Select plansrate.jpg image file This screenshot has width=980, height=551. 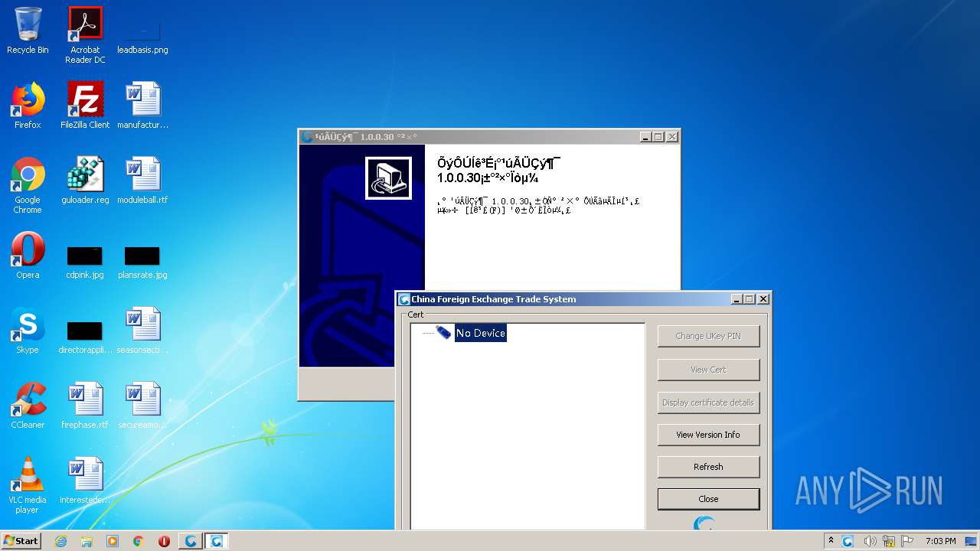point(142,262)
